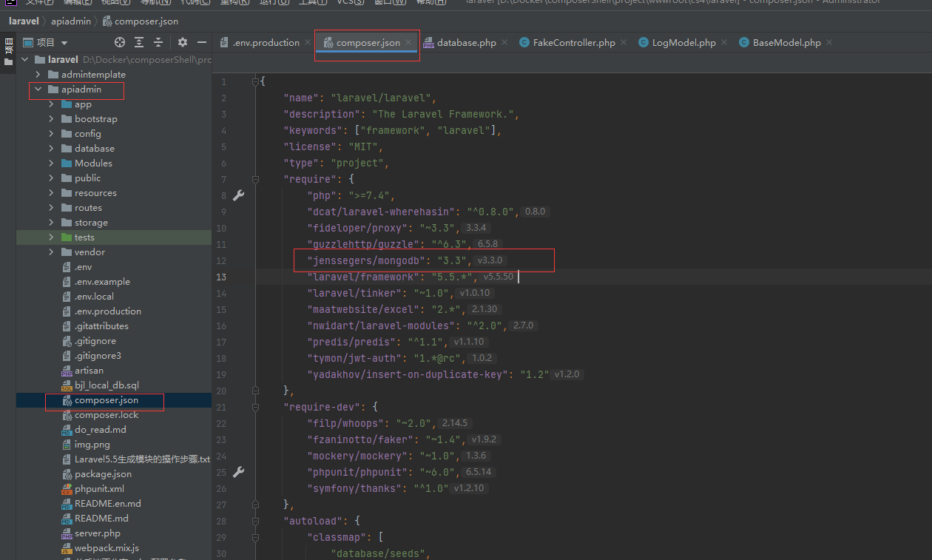Viewport: 932px width, 560px height.
Task: Click the Collapse All icon in project panel
Action: [x=158, y=43]
